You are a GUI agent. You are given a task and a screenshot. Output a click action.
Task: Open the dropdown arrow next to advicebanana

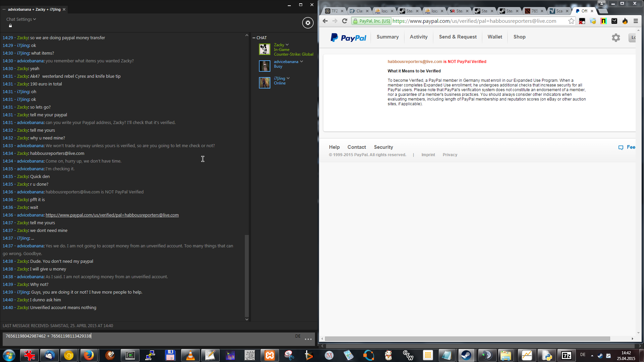click(x=302, y=62)
